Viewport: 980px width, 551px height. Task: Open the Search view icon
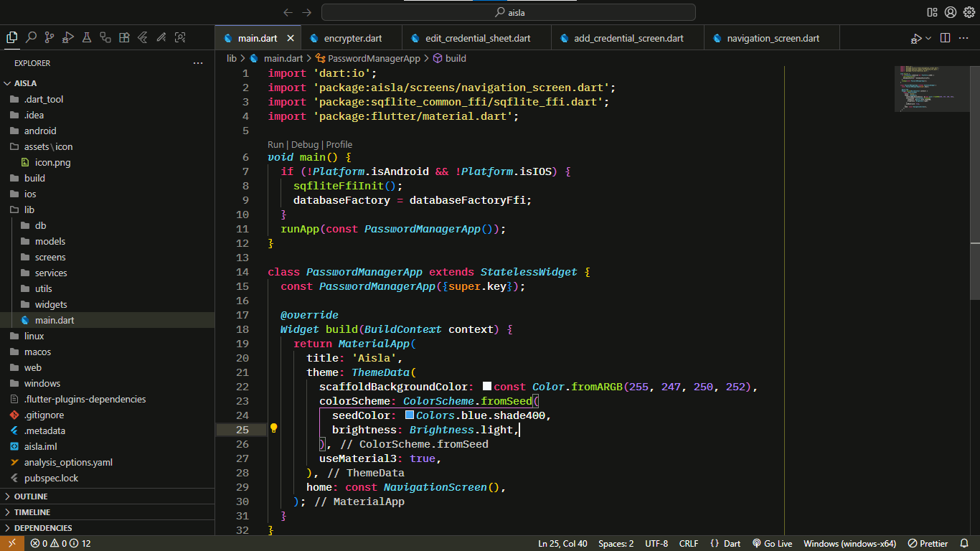31,37
